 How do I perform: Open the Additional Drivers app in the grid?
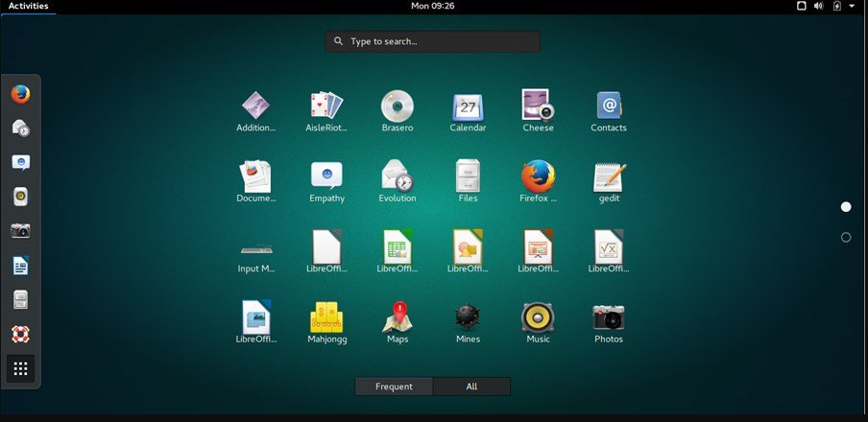coord(255,111)
